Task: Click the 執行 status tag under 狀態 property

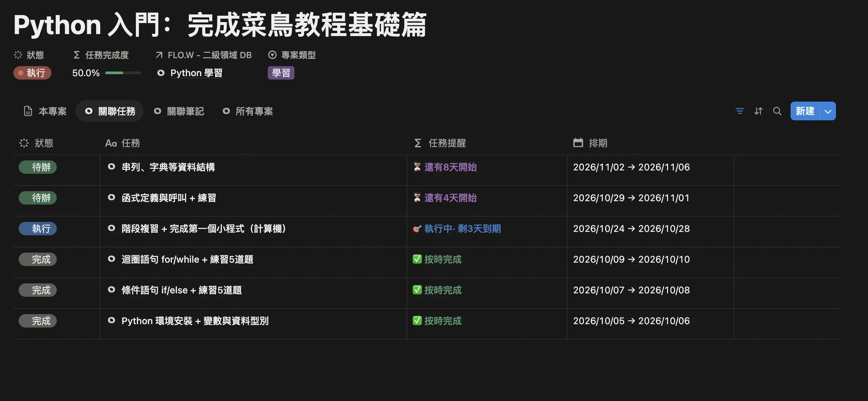Action: click(x=32, y=73)
